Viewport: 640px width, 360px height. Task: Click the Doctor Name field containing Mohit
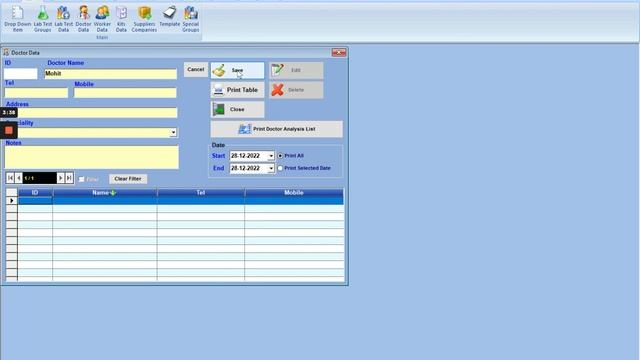point(111,73)
